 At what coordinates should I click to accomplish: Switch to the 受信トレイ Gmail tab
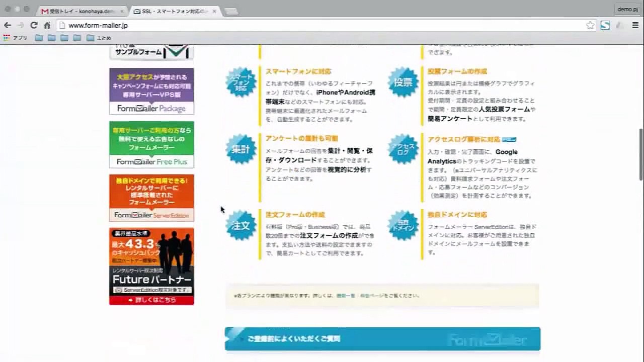click(82, 11)
